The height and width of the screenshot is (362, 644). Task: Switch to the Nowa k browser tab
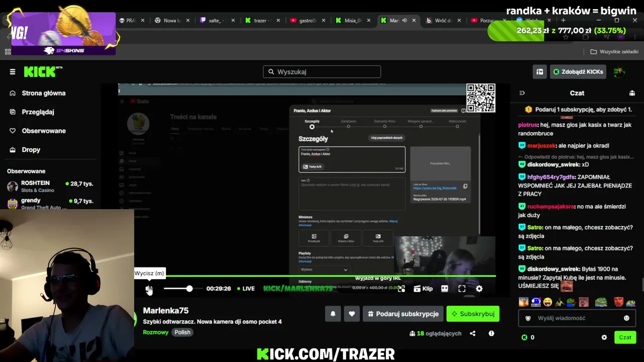[x=172, y=21]
